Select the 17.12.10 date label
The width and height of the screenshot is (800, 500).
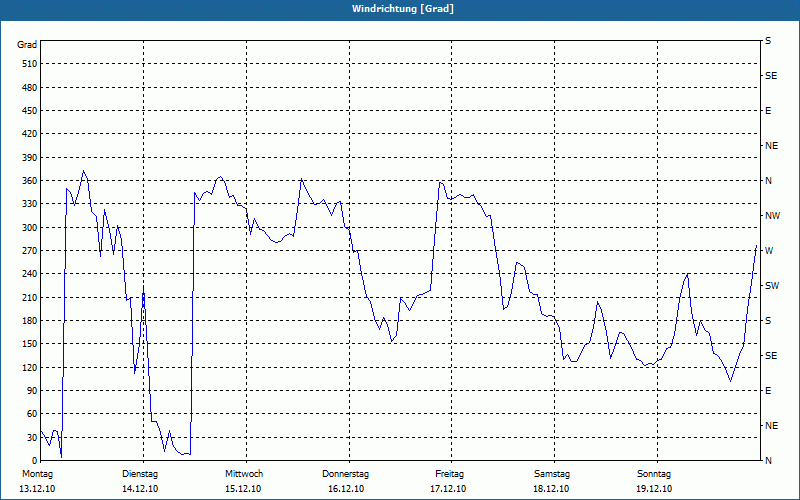[x=448, y=489]
